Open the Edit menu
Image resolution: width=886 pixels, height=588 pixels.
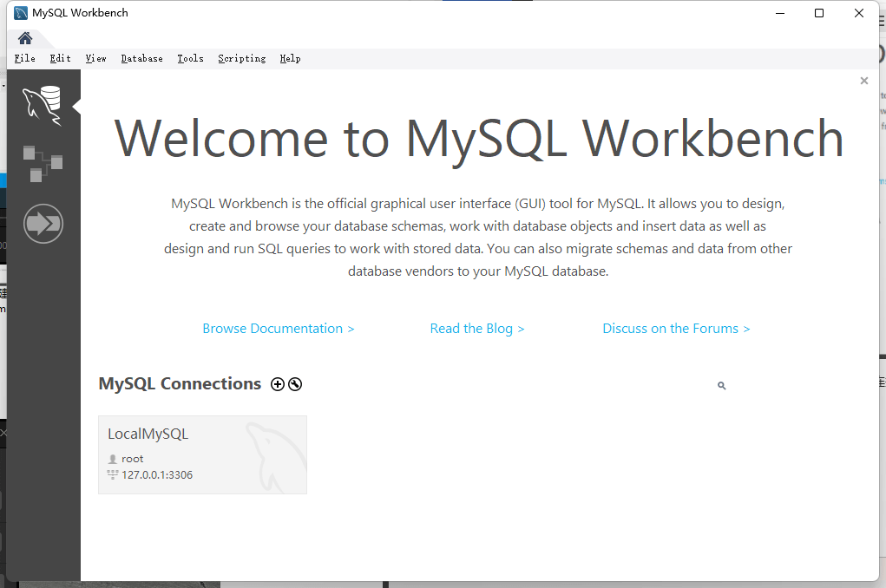60,58
